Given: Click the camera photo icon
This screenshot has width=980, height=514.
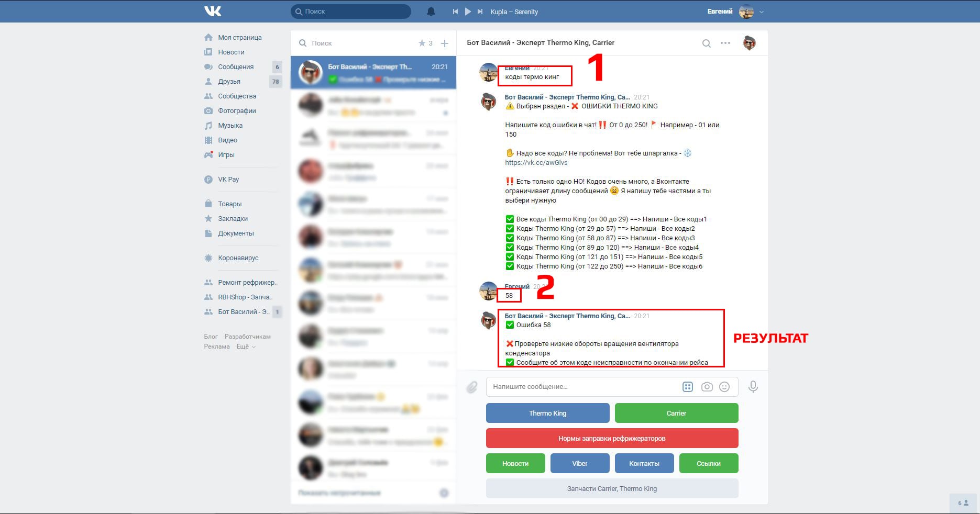Looking at the screenshot, I should pyautogui.click(x=707, y=387).
